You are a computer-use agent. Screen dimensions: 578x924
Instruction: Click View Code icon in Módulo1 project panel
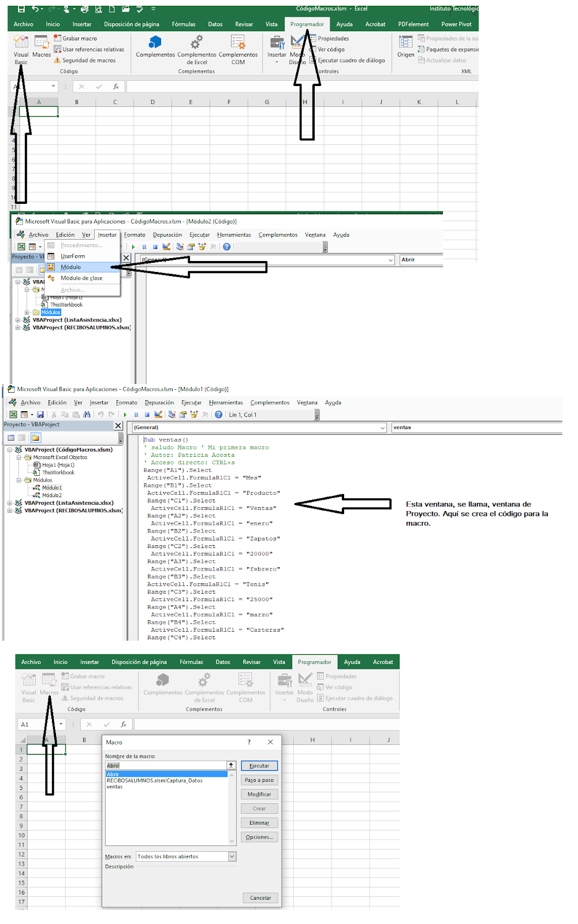pos(11,438)
